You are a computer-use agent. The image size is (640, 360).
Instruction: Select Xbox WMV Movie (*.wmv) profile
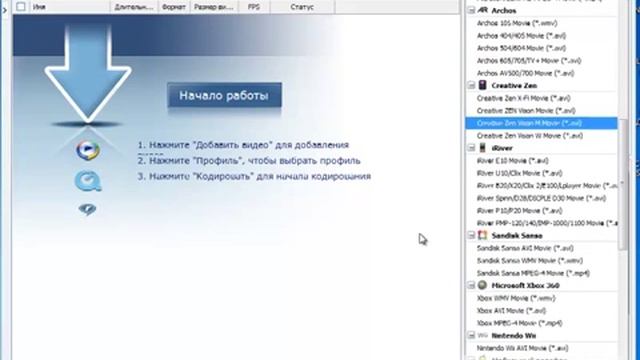[516, 298]
